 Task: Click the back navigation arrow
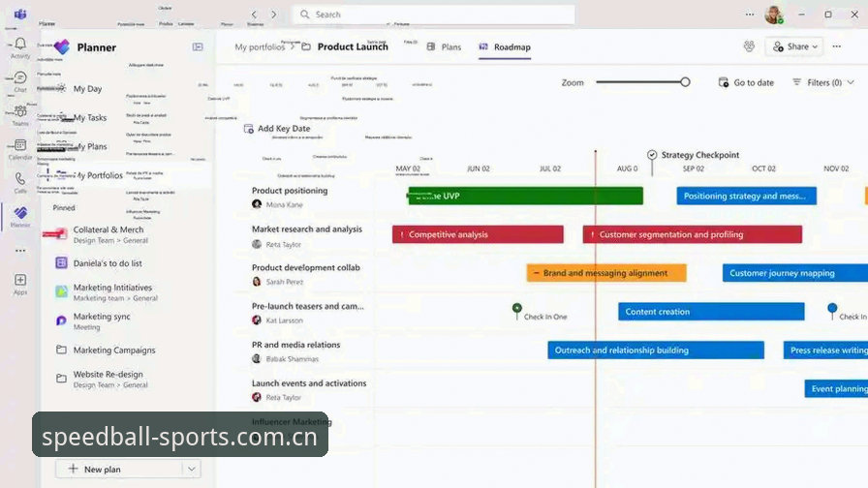(x=254, y=15)
